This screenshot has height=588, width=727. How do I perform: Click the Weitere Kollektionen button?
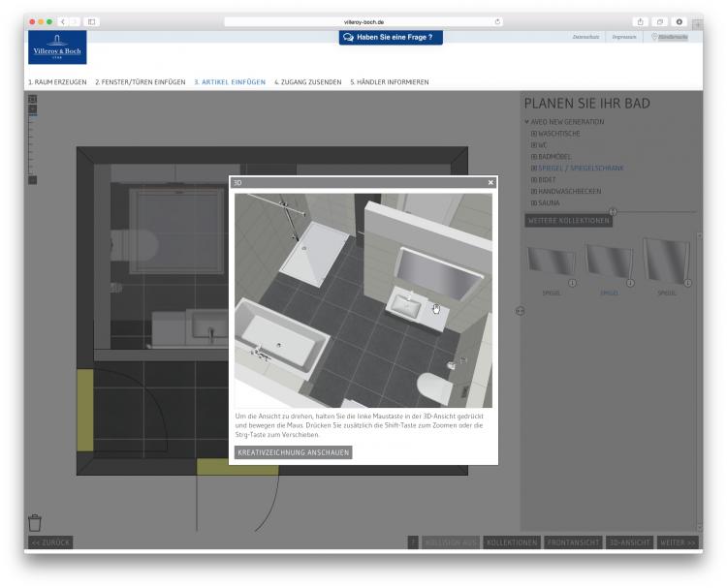(568, 221)
